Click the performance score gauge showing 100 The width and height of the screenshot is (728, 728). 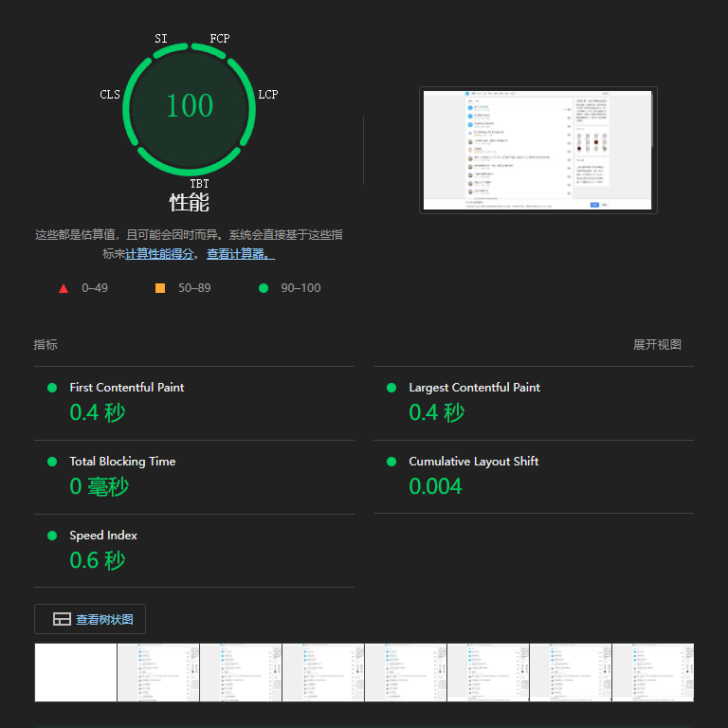[190, 106]
